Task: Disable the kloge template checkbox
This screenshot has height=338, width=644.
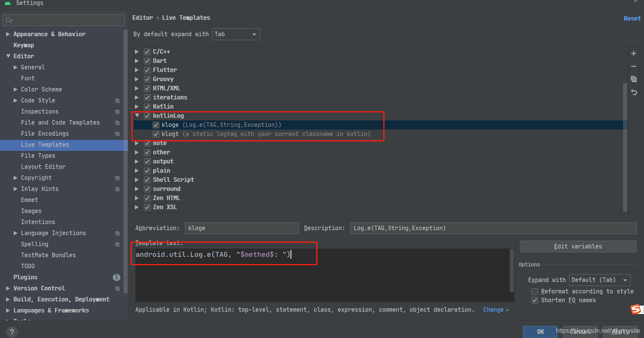Action: click(156, 125)
